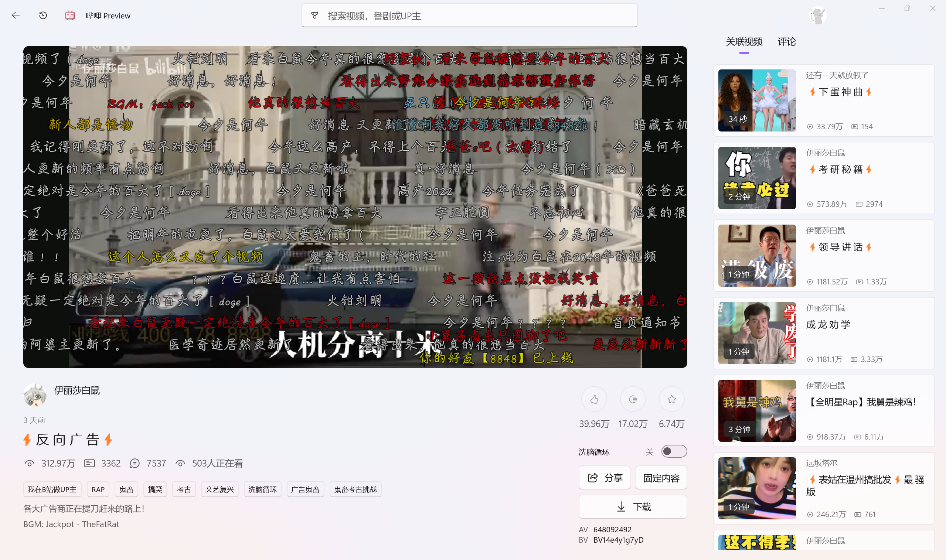Screen dimensions: 946x560
Task: Select the 鬼畜考古挑战 tag
Action: coord(355,489)
